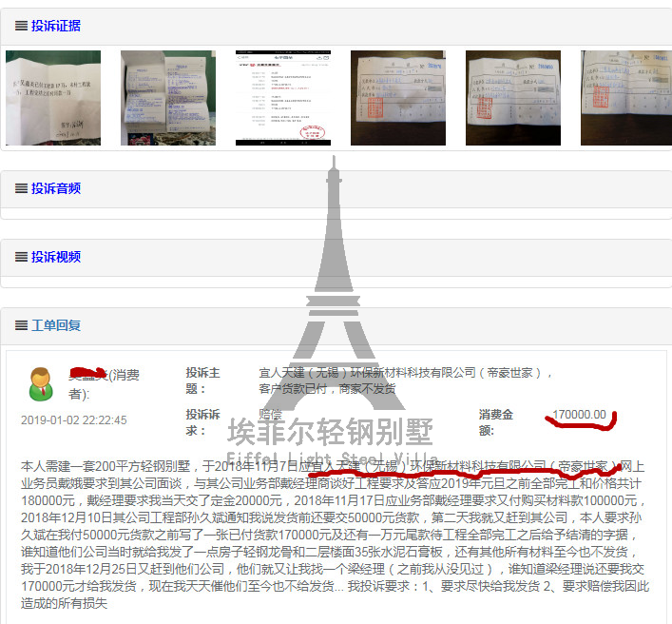The height and width of the screenshot is (624, 672).
Task: Click the list icon beside 工单回复
Action: (x=21, y=325)
